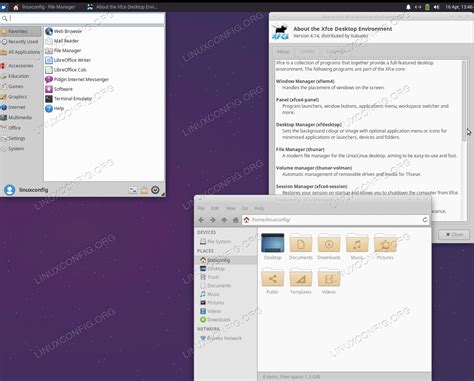Switch to the Credits tab
Image resolution: width=474 pixels, height=381 pixels.
[x=307, y=51]
